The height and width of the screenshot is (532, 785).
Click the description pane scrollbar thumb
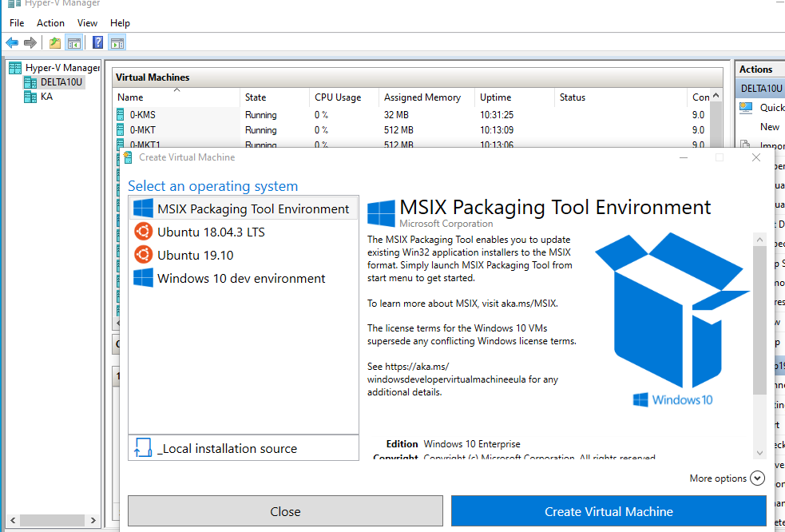click(759, 320)
